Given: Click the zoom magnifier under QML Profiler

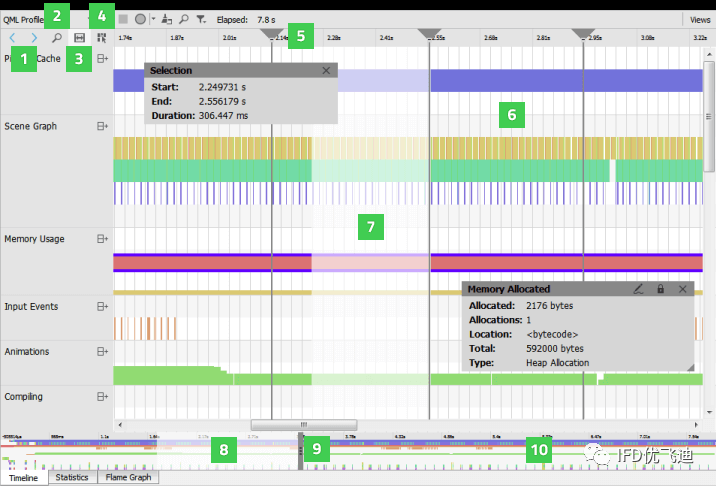Looking at the screenshot, I should click(57, 37).
